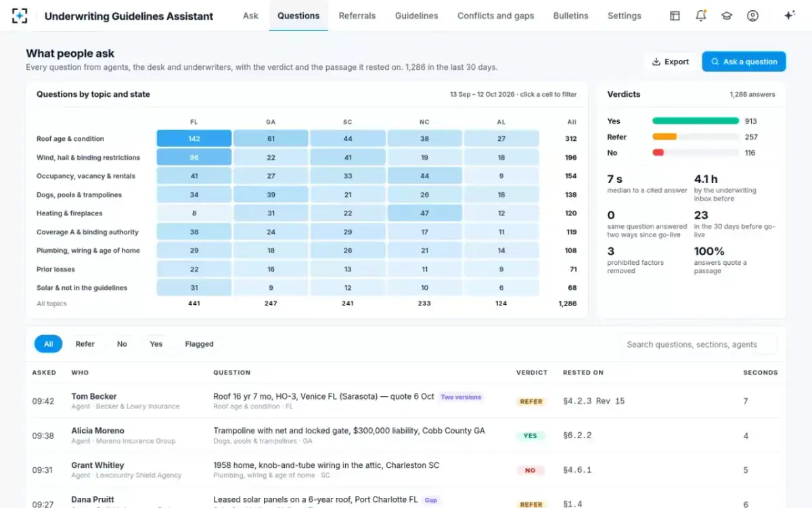Open the Conflicts and gaps tab
Image resolution: width=812 pixels, height=508 pixels.
tap(495, 16)
